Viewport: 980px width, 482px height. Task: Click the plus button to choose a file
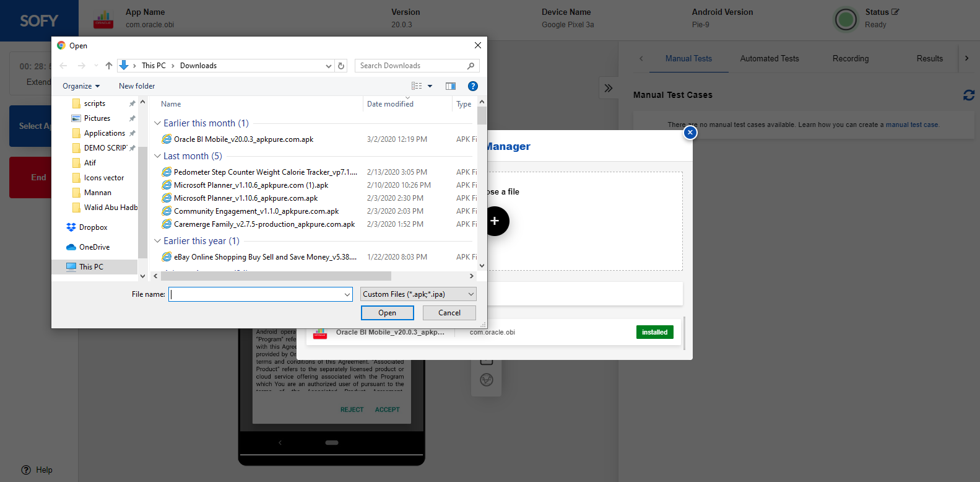(x=494, y=221)
